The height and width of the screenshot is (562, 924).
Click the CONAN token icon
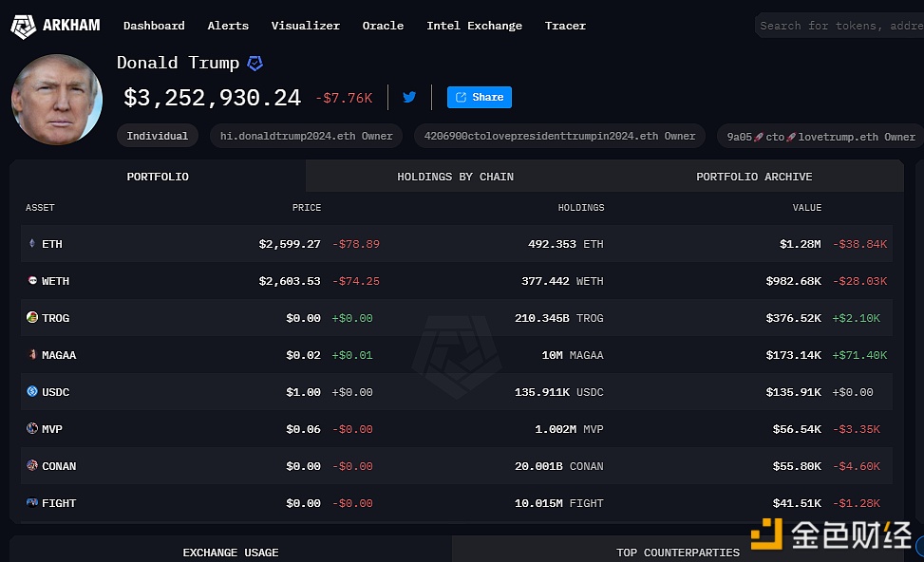click(x=32, y=466)
